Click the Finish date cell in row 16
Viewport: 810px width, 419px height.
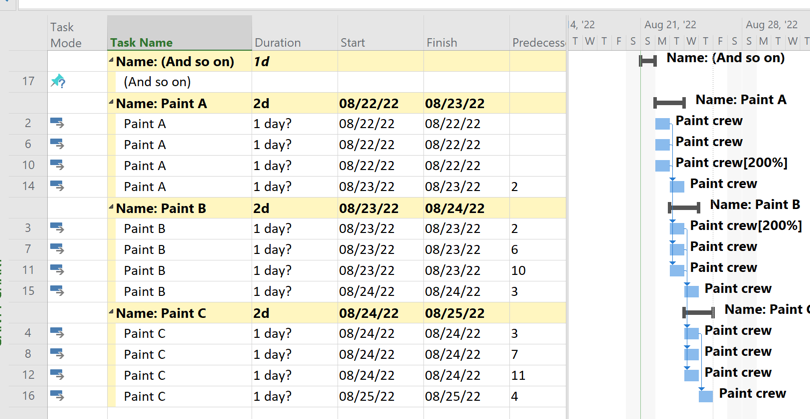453,396
